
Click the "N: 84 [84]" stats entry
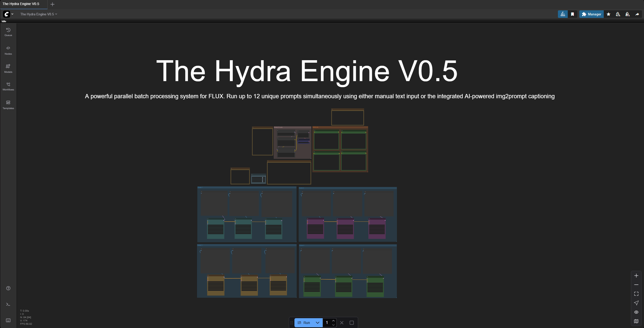25,317
